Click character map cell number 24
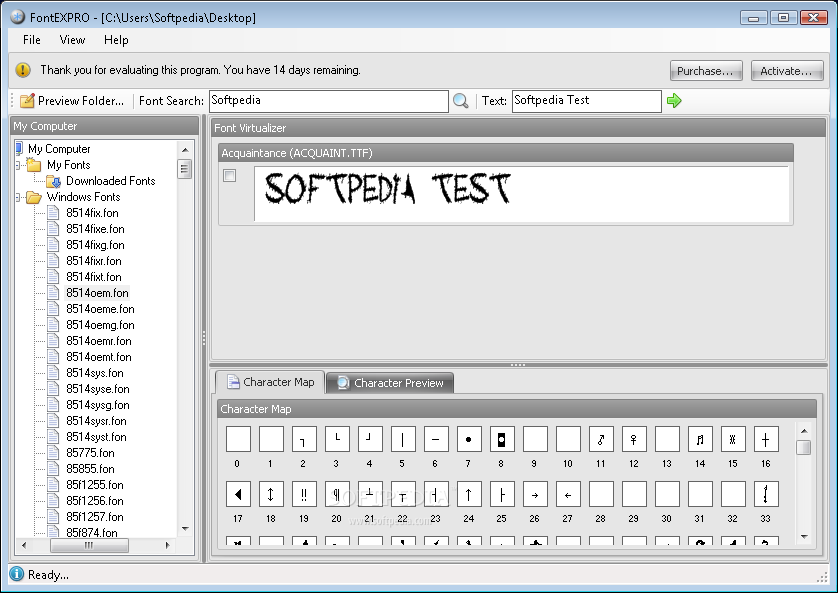838x593 pixels. pyautogui.click(x=469, y=494)
